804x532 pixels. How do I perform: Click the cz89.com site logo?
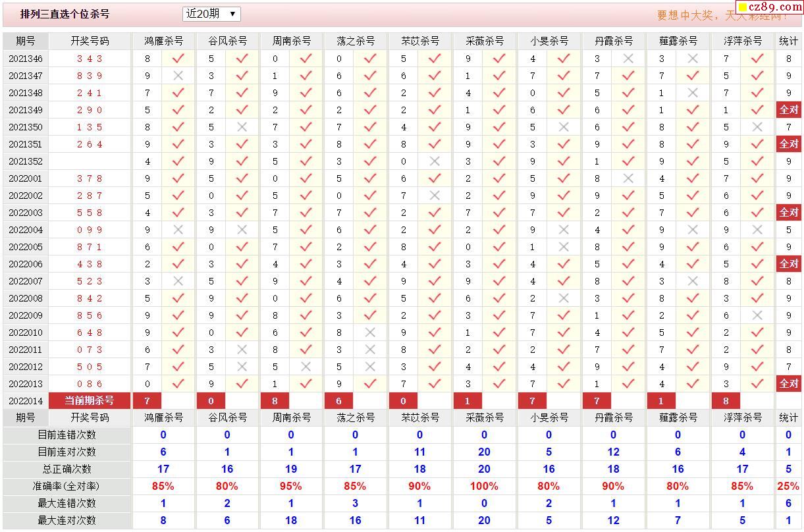tap(769, 7)
